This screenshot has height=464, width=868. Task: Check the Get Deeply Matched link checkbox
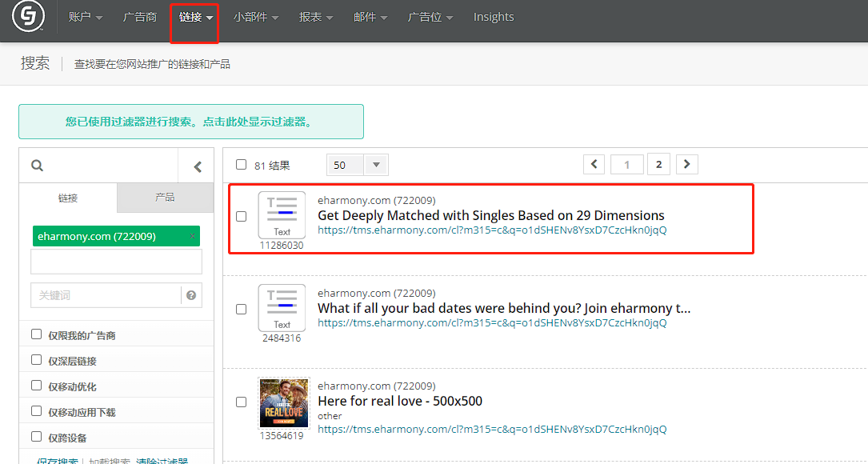(242, 216)
